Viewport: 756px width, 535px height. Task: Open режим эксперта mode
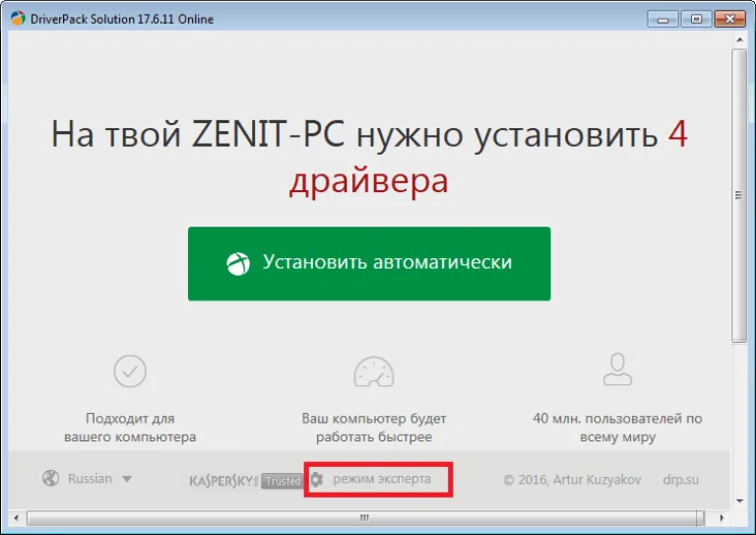point(382,479)
